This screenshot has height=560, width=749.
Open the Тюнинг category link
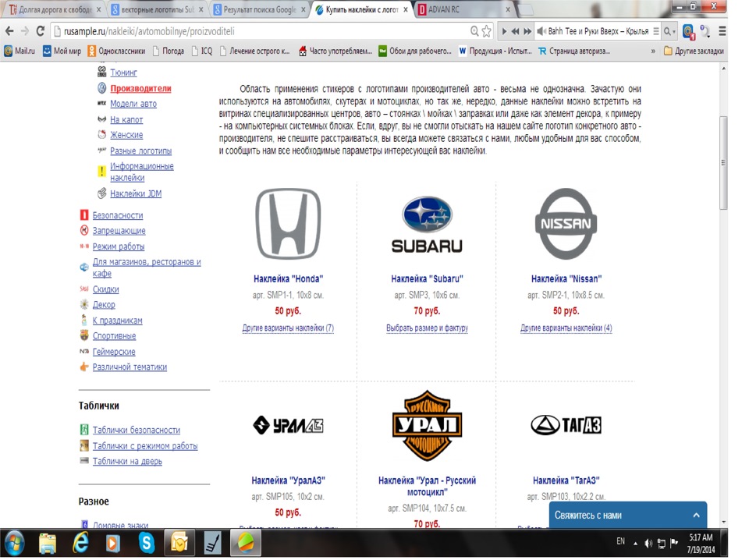click(123, 72)
